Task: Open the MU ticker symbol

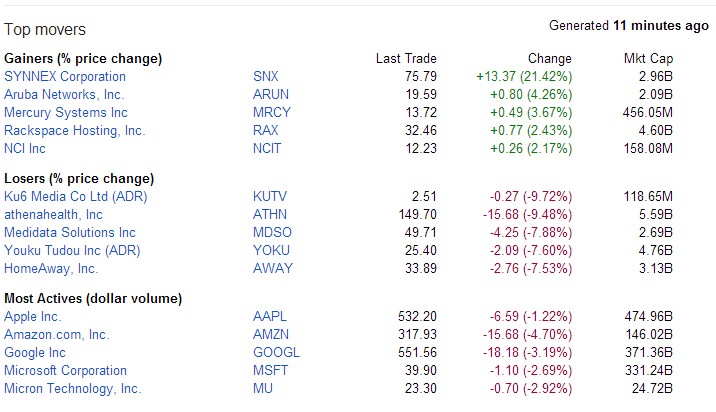Action: [263, 389]
